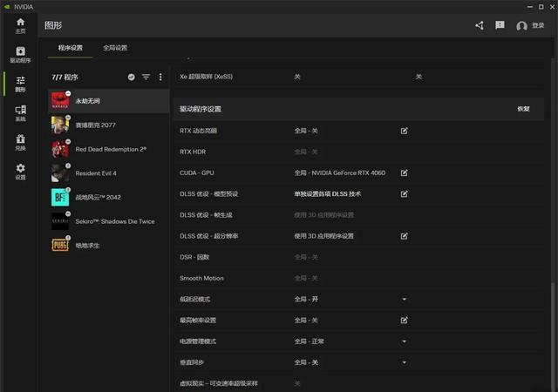Expand the 低延迟模式 dropdown
558x392 pixels.
point(404,299)
